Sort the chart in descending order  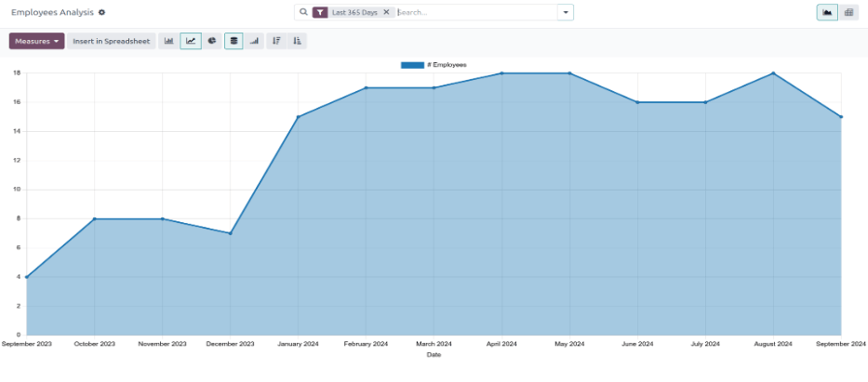click(276, 41)
